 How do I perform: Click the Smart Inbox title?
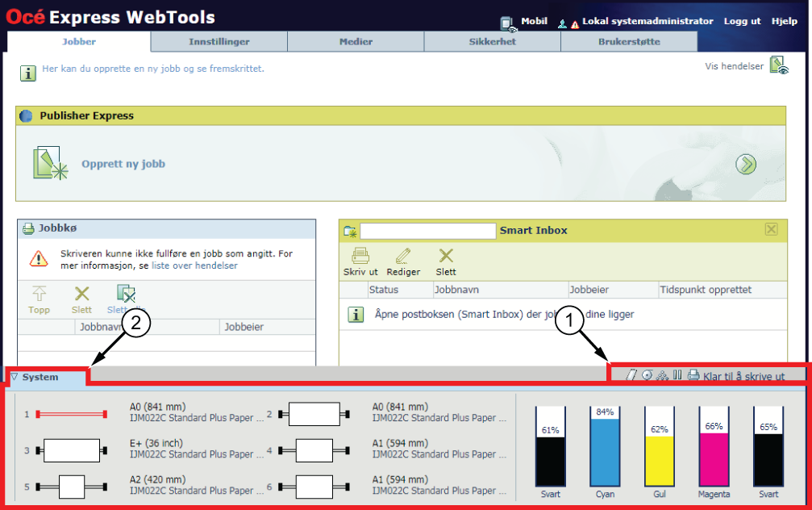(533, 231)
